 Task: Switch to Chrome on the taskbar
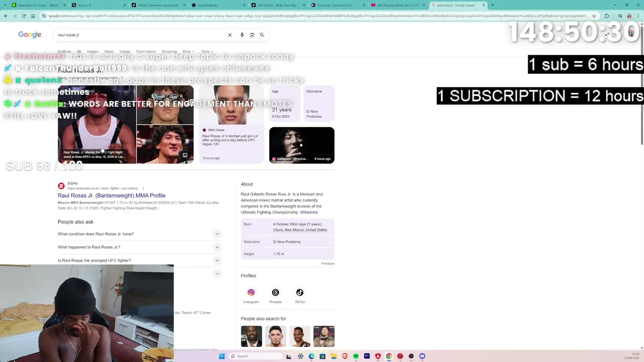[x=389, y=356]
